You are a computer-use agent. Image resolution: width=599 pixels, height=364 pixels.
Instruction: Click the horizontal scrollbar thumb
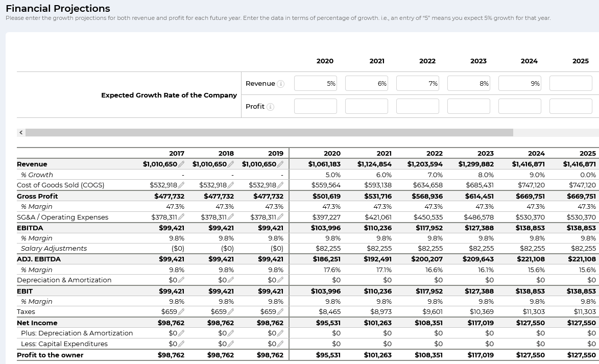click(x=269, y=133)
